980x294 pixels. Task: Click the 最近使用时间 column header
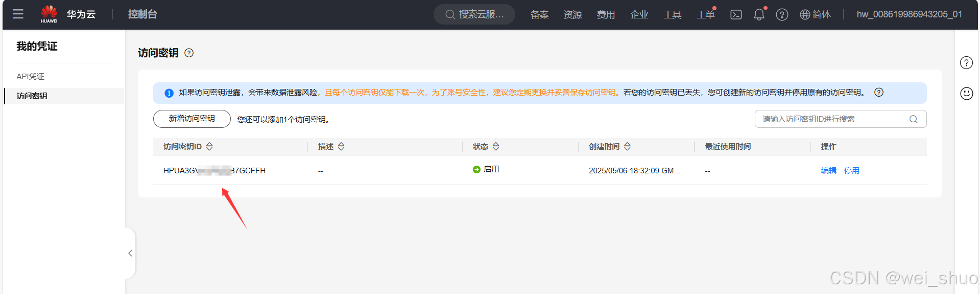click(728, 147)
